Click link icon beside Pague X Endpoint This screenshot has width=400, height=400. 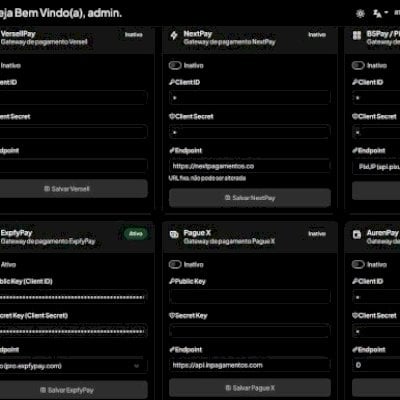[172, 350]
